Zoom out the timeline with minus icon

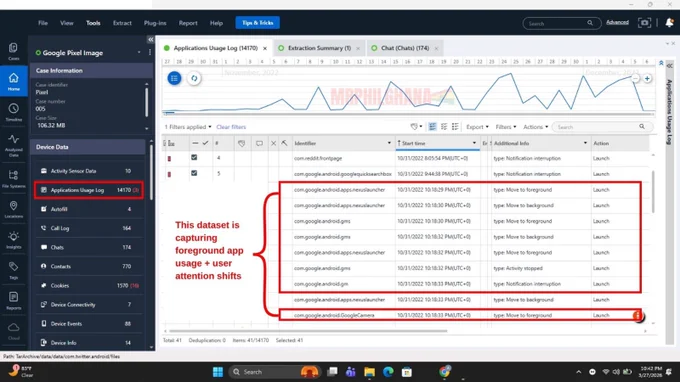coord(635,78)
